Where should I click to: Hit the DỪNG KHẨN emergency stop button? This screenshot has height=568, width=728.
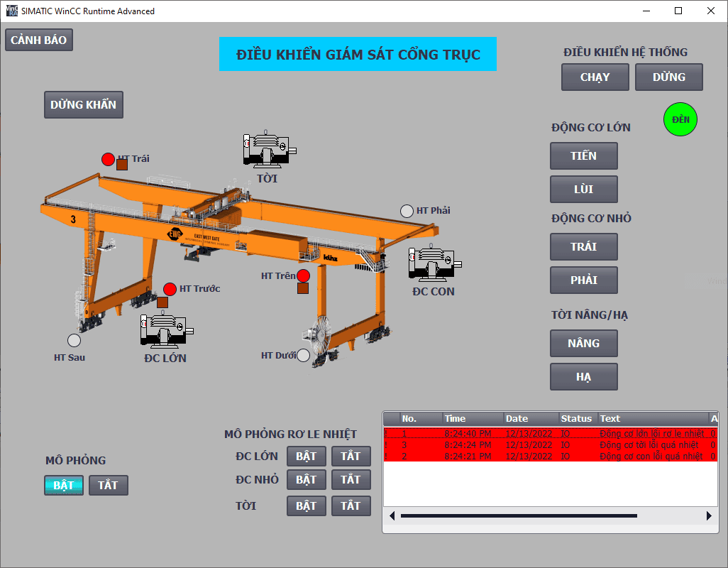pos(84,104)
